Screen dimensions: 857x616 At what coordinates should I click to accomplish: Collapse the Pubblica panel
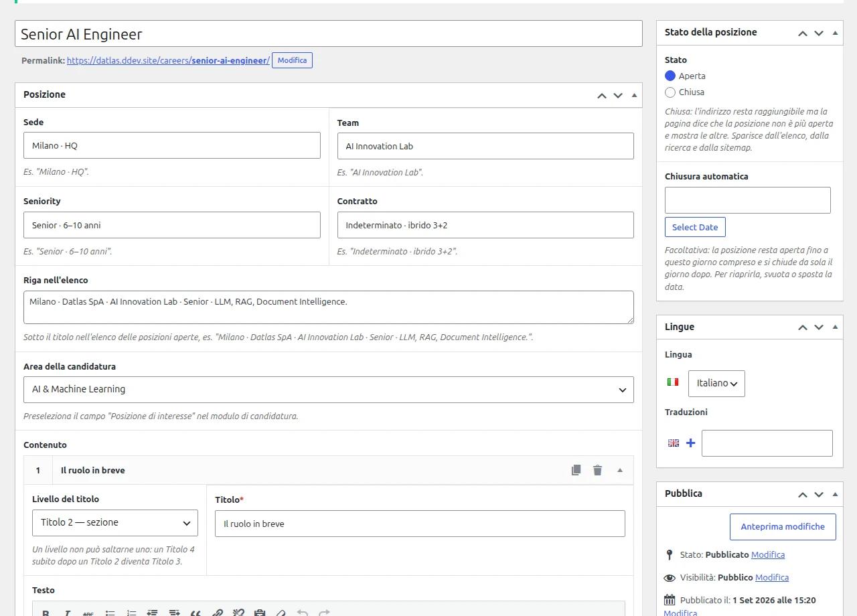[x=835, y=493]
